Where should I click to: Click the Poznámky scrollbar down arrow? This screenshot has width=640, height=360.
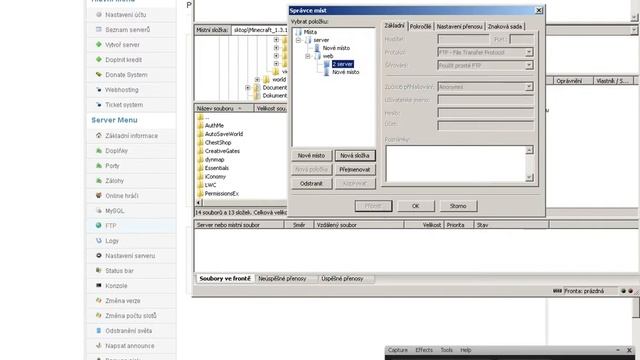coord(529,178)
